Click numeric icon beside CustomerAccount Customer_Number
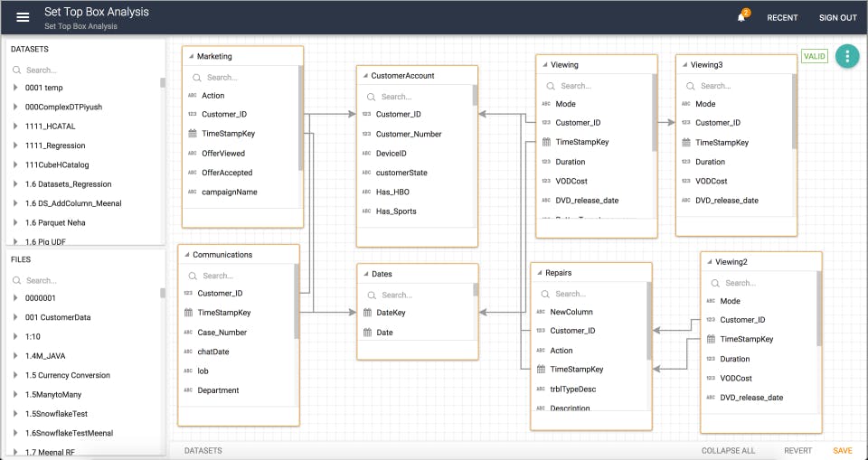 (366, 134)
